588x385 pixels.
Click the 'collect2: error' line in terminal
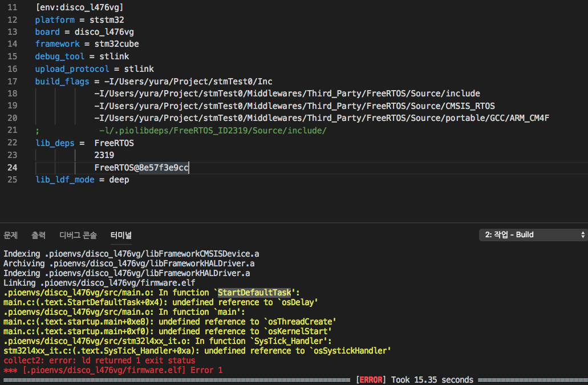(x=99, y=360)
